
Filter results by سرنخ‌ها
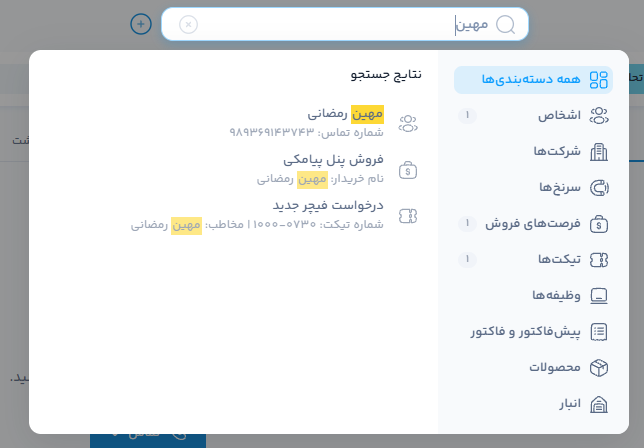[x=533, y=188]
